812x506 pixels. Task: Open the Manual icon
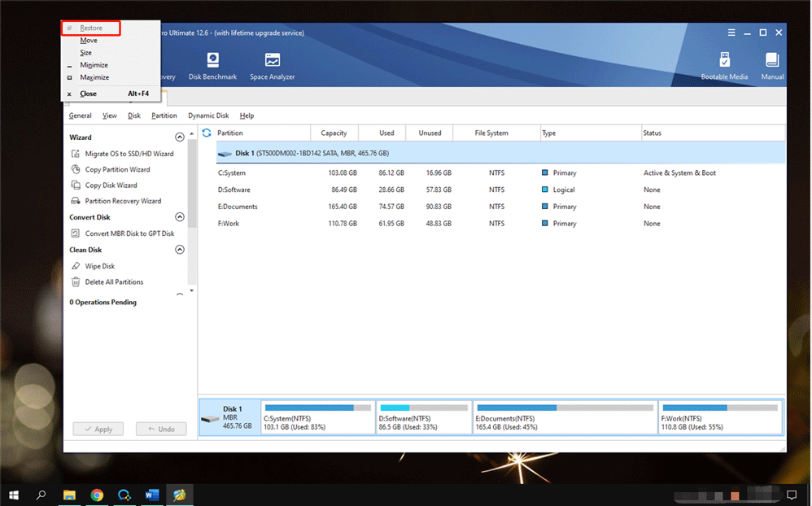(772, 66)
